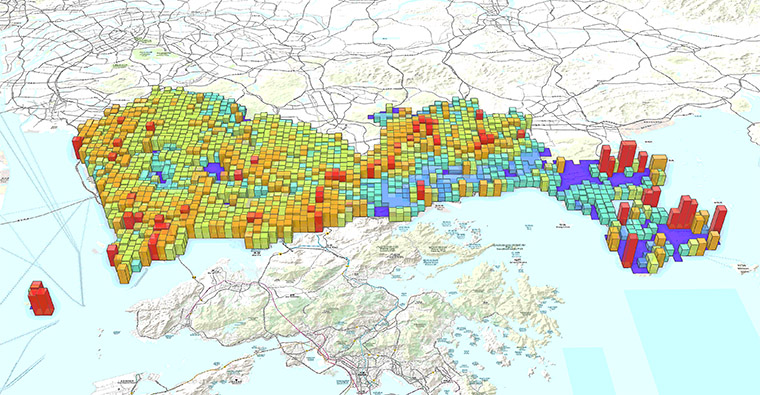Viewport: 760px width, 395px height.
Task: Click the paired red columns in the southeastern cluster
Action: 683,212
